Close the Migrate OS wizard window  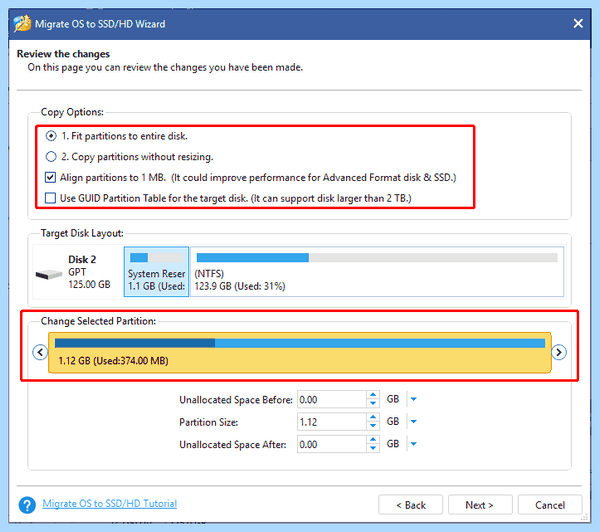pyautogui.click(x=578, y=24)
